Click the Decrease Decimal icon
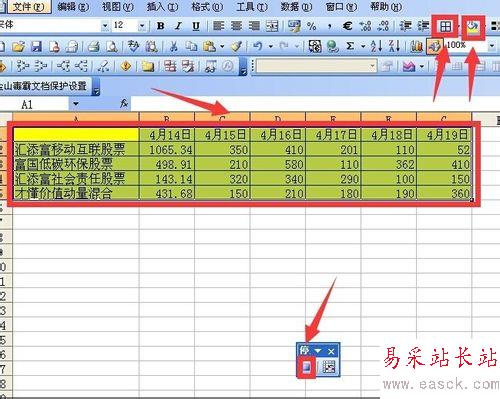Screen dimensions: 500x399 pyautogui.click(x=383, y=26)
